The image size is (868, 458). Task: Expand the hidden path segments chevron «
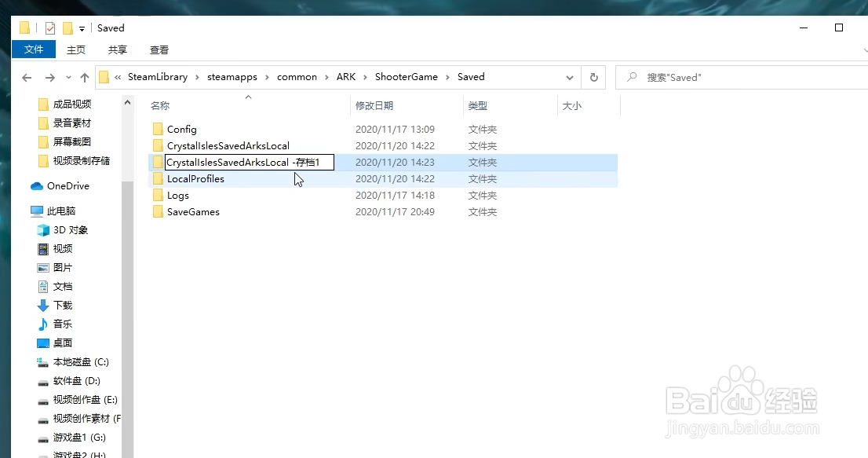[x=118, y=78]
